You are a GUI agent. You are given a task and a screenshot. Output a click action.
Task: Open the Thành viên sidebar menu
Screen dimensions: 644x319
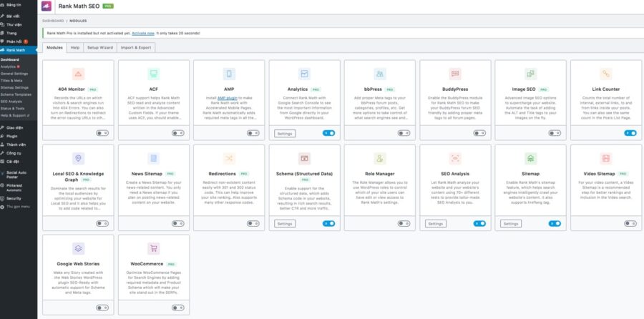click(19, 144)
